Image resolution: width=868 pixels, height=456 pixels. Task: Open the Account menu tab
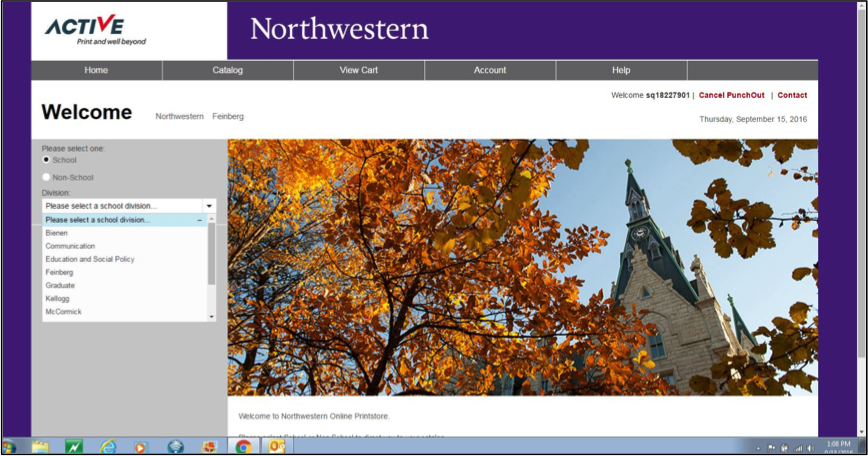coord(490,70)
